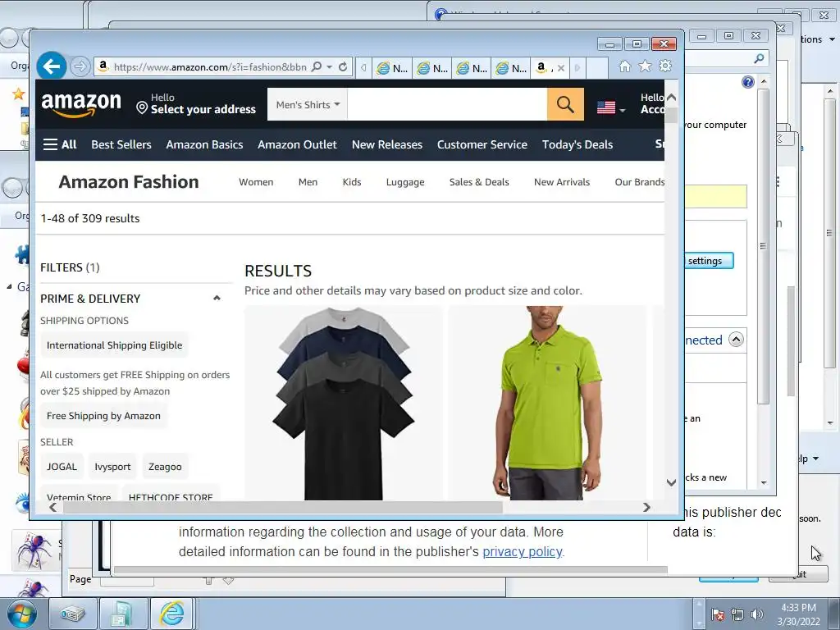Click the IE forward arrow button
Screen dimensions: 840x630
coord(80,66)
